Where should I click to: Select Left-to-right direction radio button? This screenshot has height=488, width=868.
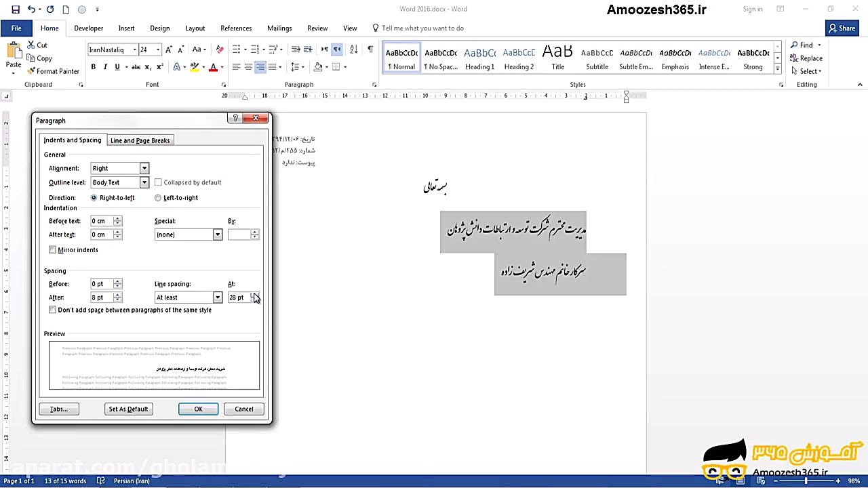click(158, 198)
